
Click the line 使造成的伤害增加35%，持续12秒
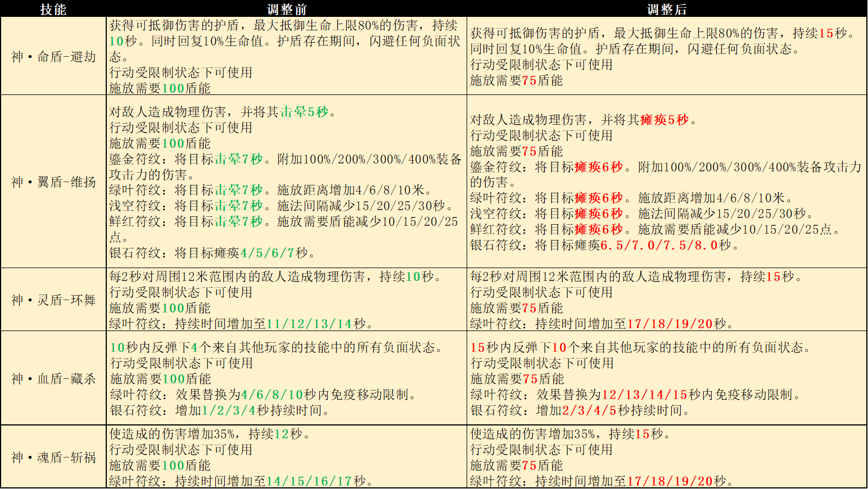[210, 434]
